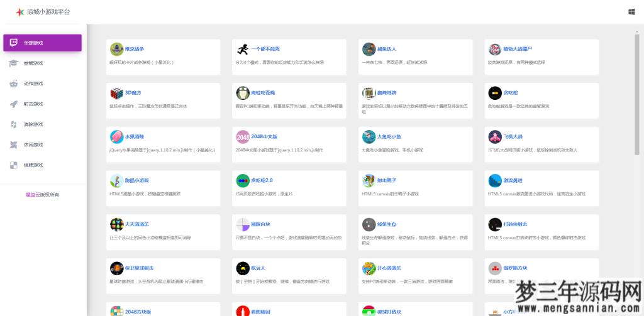Open the 维京战争 title link
This screenshot has height=316, width=644.
click(x=135, y=49)
